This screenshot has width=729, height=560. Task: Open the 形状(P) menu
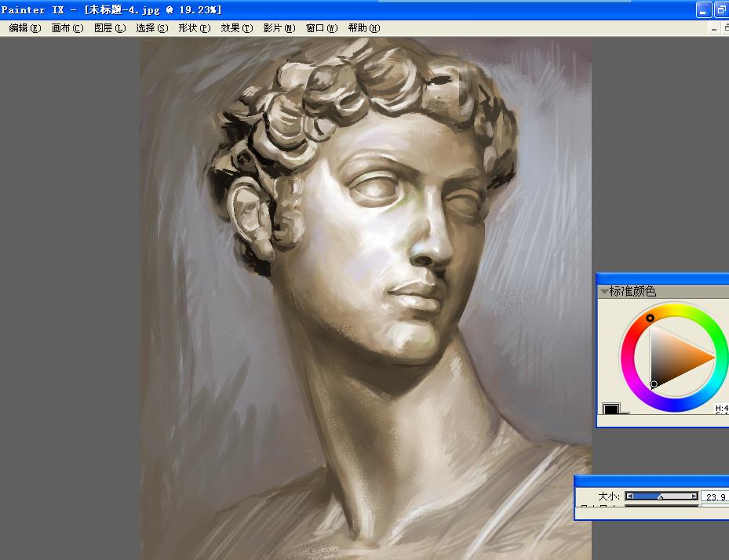pos(195,28)
